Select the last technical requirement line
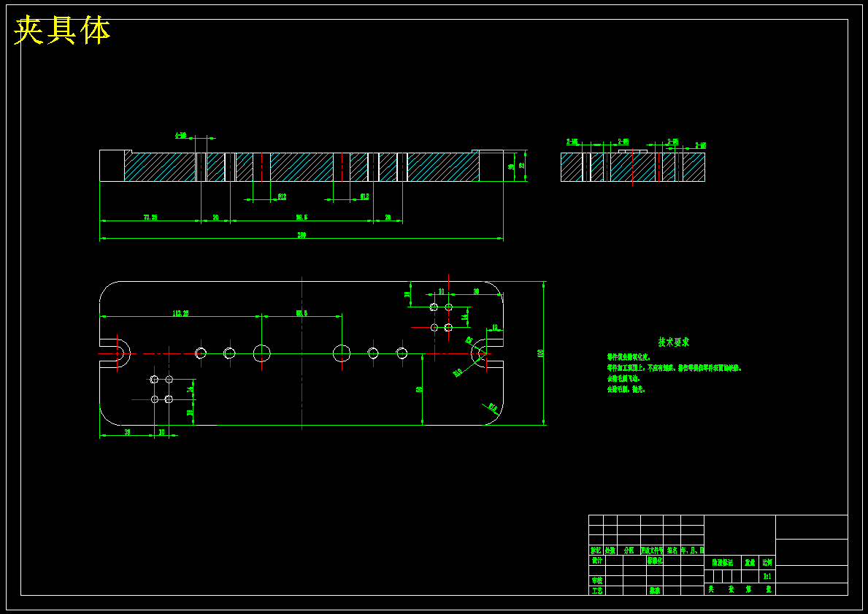The height and width of the screenshot is (614, 868). point(626,389)
